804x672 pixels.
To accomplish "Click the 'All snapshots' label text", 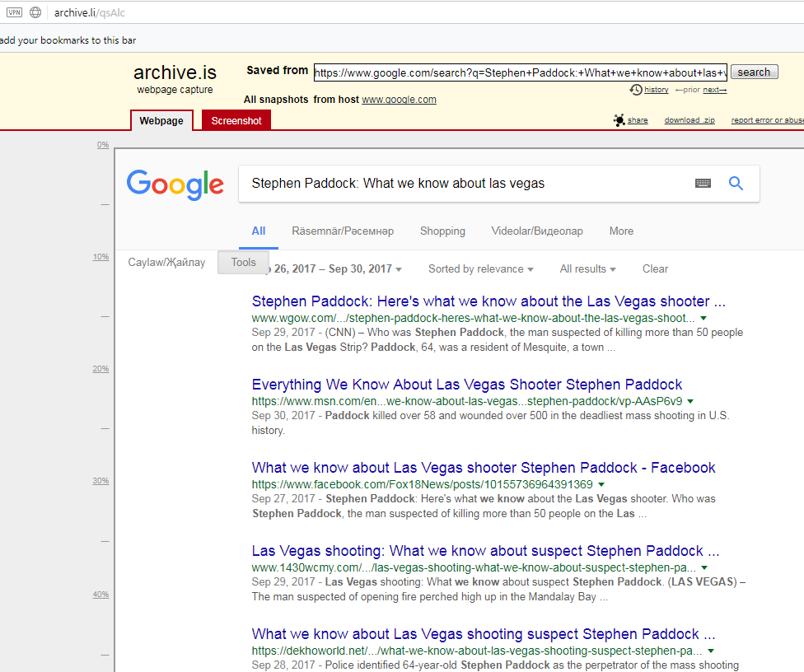I will pos(276,100).
